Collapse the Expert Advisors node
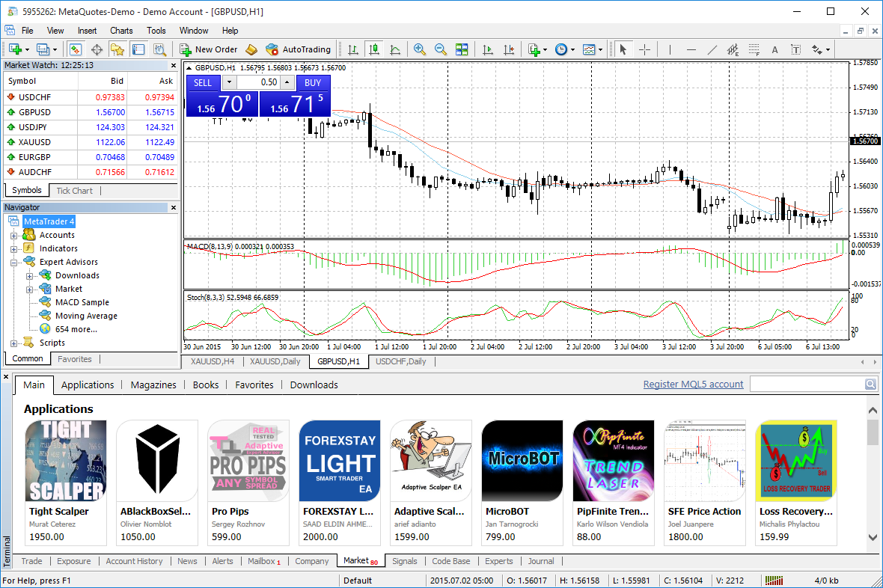Screen dimensions: 883x588 [14, 263]
